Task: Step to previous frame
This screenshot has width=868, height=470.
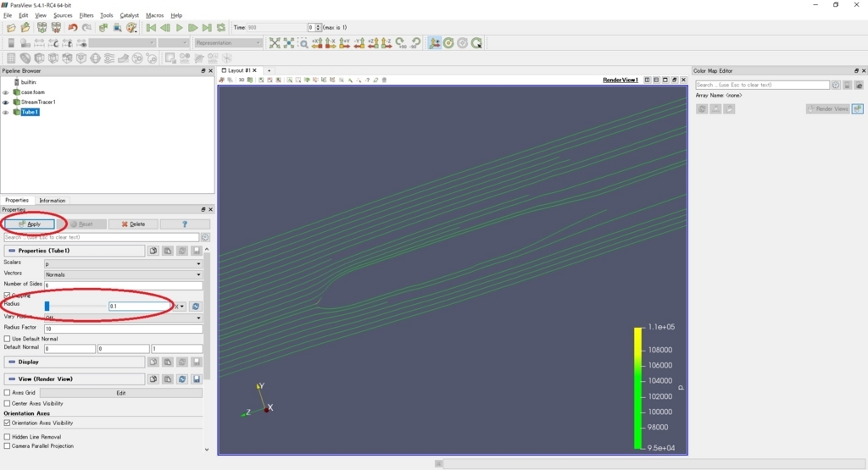Action: [165, 28]
